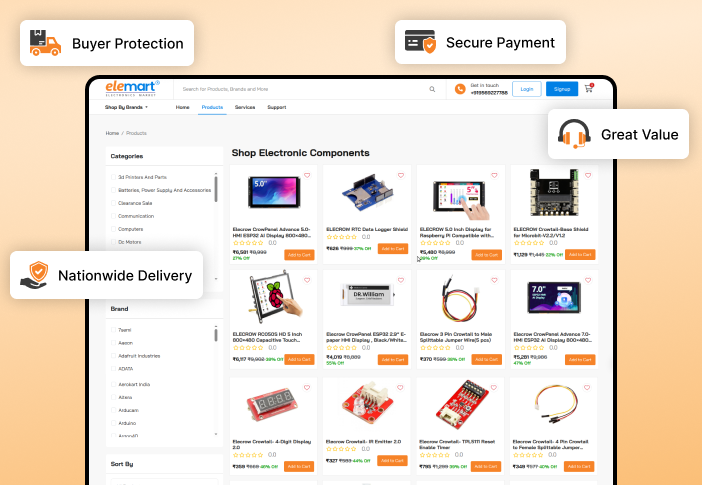Check the 3d Printers And Parts category
The height and width of the screenshot is (485, 702).
point(113,177)
